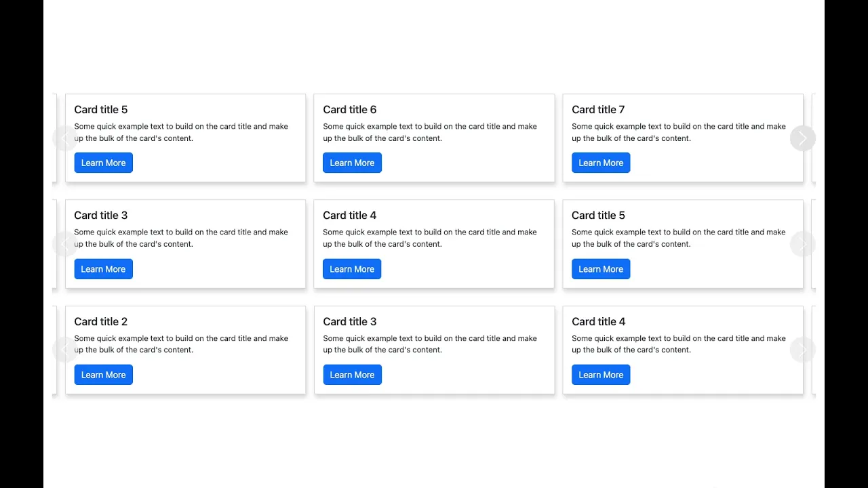Go back in the middle carousel using left arrow
This screenshot has height=488, width=868.
tap(64, 244)
